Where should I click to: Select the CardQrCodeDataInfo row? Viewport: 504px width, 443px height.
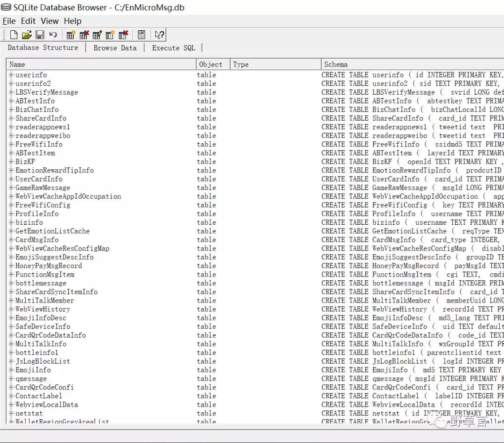pyautogui.click(x=255, y=335)
